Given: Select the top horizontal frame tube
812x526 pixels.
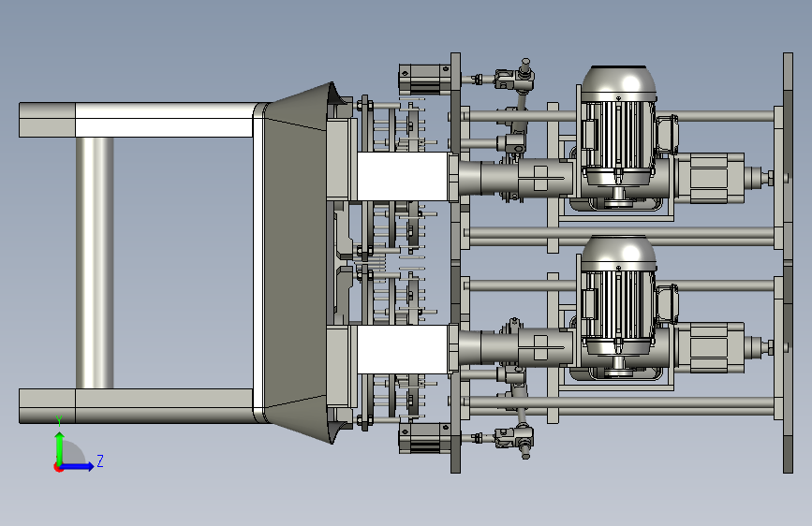Looking at the screenshot, I should (136, 120).
